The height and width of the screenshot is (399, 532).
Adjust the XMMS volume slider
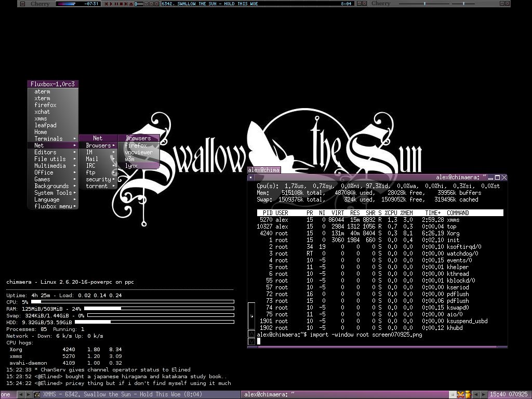tap(424, 4)
